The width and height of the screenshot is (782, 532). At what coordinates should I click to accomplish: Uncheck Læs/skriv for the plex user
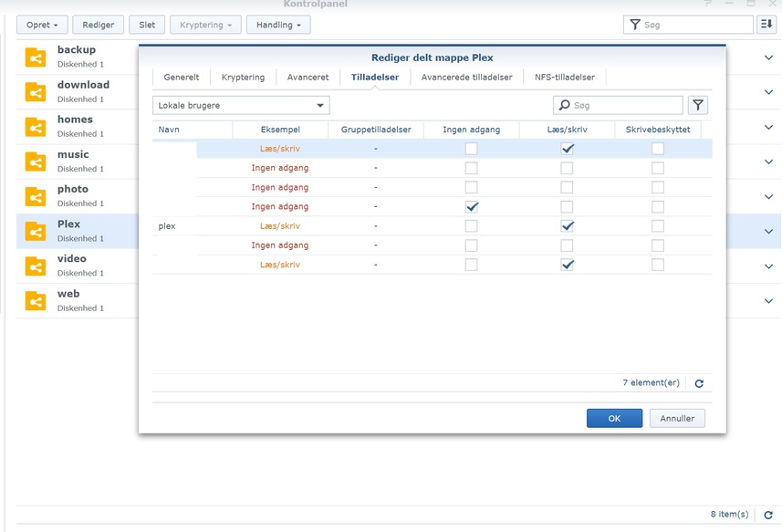567,226
